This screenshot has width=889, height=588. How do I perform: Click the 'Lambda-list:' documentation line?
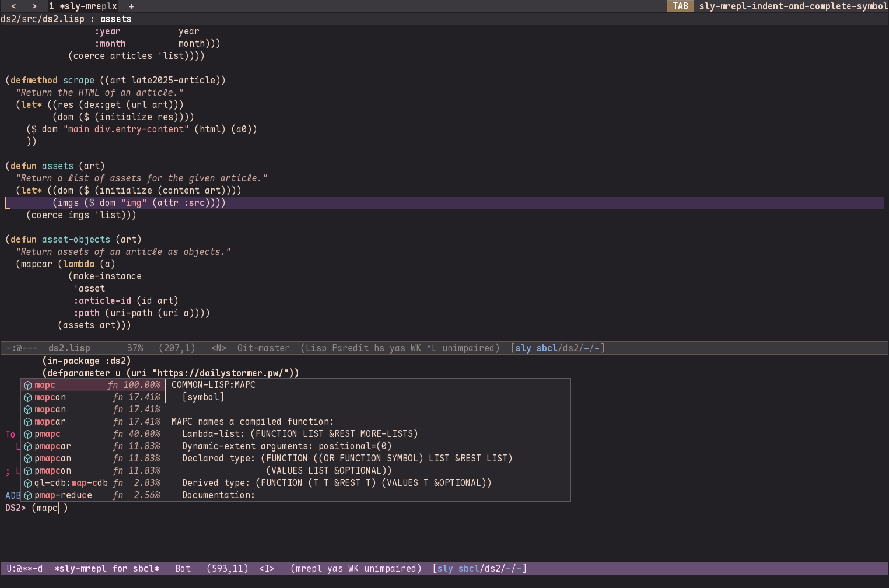click(x=300, y=434)
